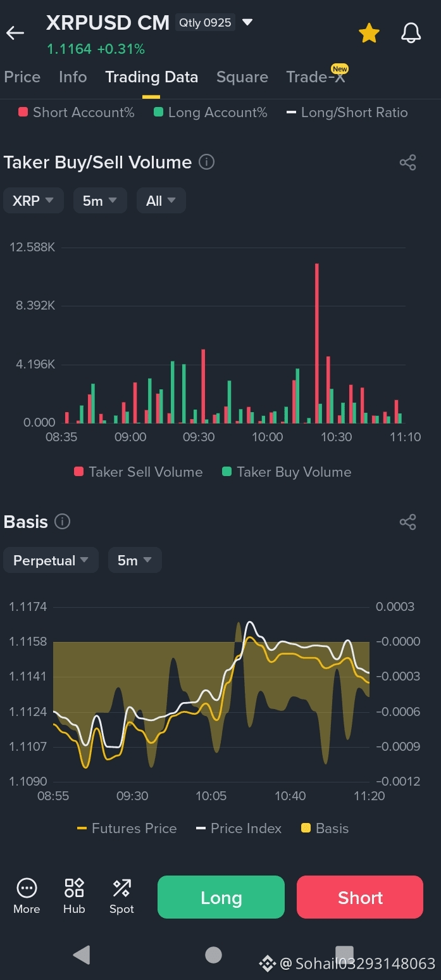Open info icon beside Taker Buy/Sell Volume
This screenshot has width=441, height=980.
point(206,162)
